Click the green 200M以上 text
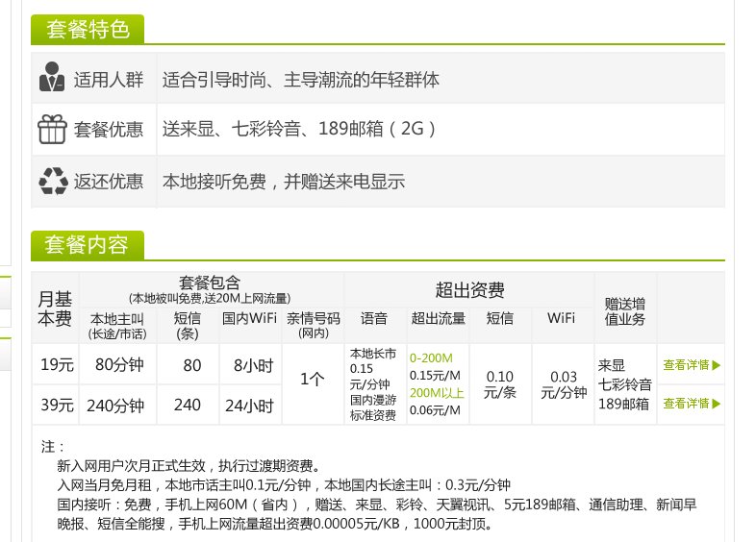The height and width of the screenshot is (542, 756). 437,393
